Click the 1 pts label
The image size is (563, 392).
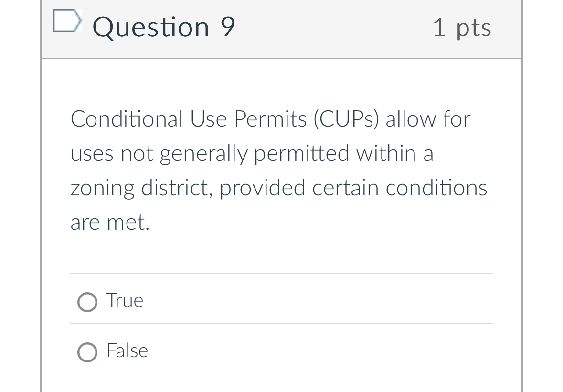click(462, 27)
